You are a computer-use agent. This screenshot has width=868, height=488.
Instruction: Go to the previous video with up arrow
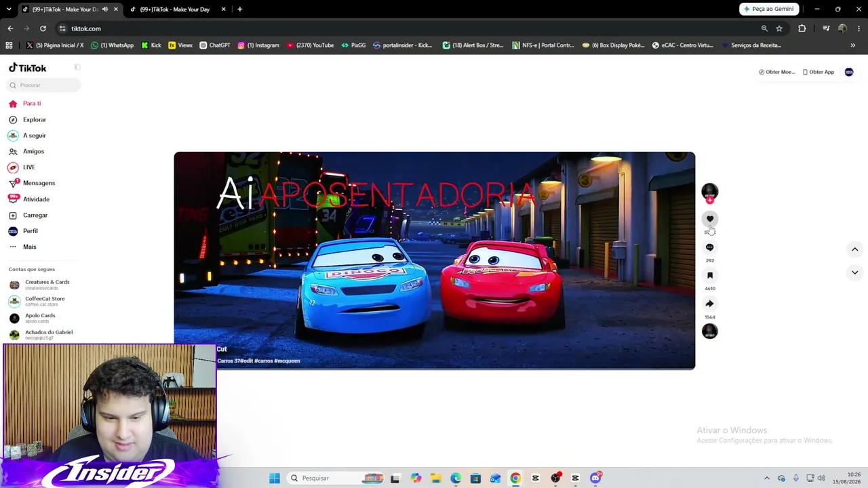point(854,249)
